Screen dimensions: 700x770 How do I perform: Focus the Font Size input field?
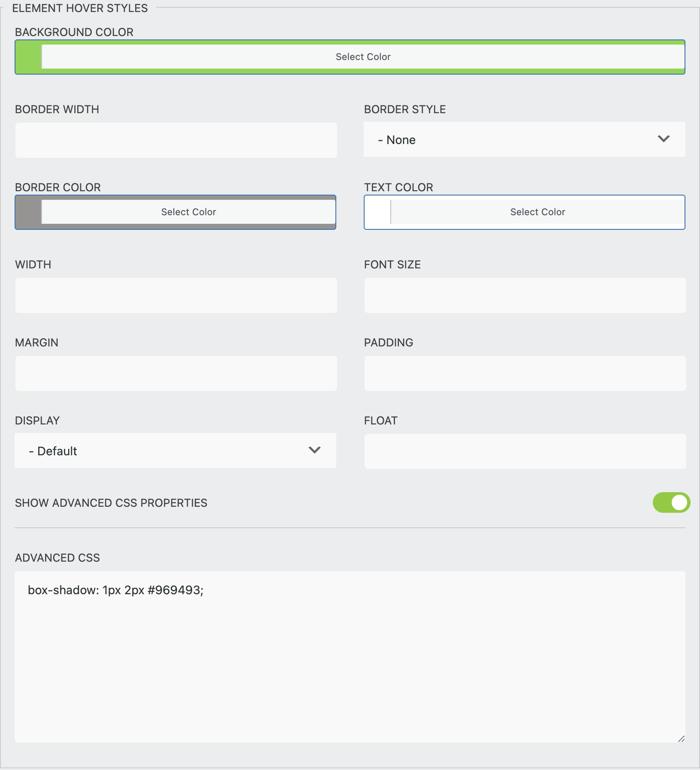[x=525, y=295]
